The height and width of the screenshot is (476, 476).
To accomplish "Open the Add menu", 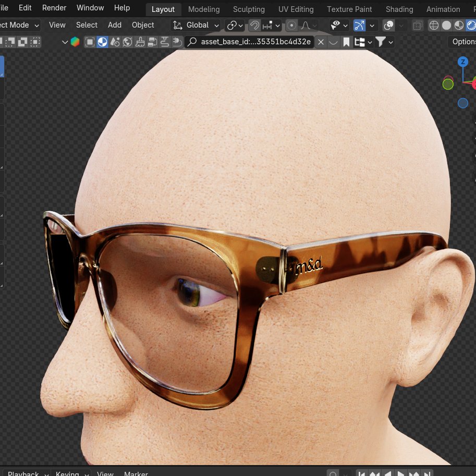I will pyautogui.click(x=115, y=25).
